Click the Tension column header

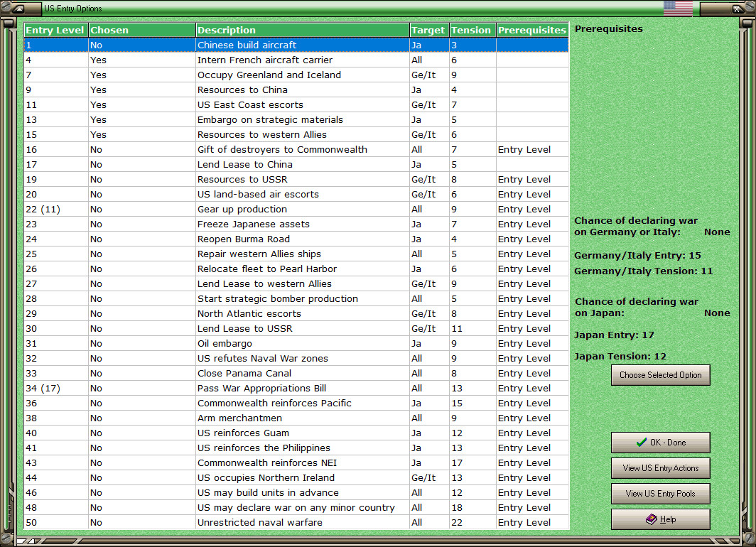(472, 30)
